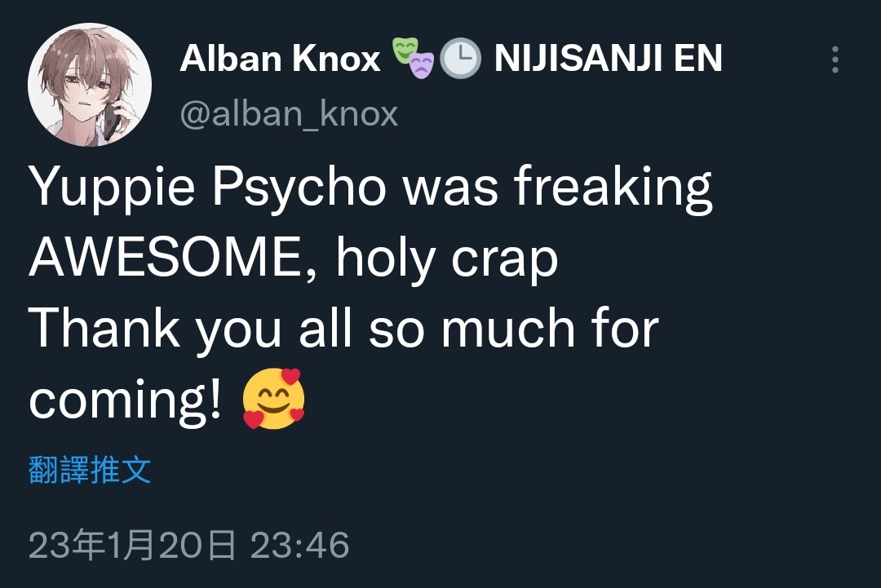This screenshot has width=881, height=588.
Task: Click the Alban Knox display name
Action: 280,59
